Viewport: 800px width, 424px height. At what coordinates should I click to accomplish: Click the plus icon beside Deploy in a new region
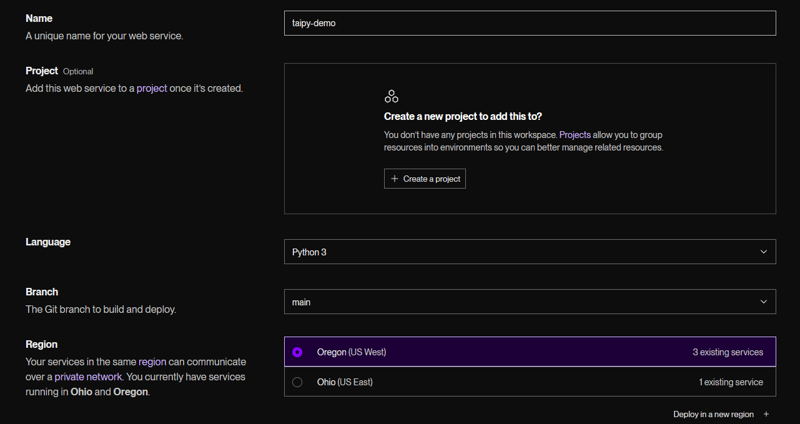(766, 414)
